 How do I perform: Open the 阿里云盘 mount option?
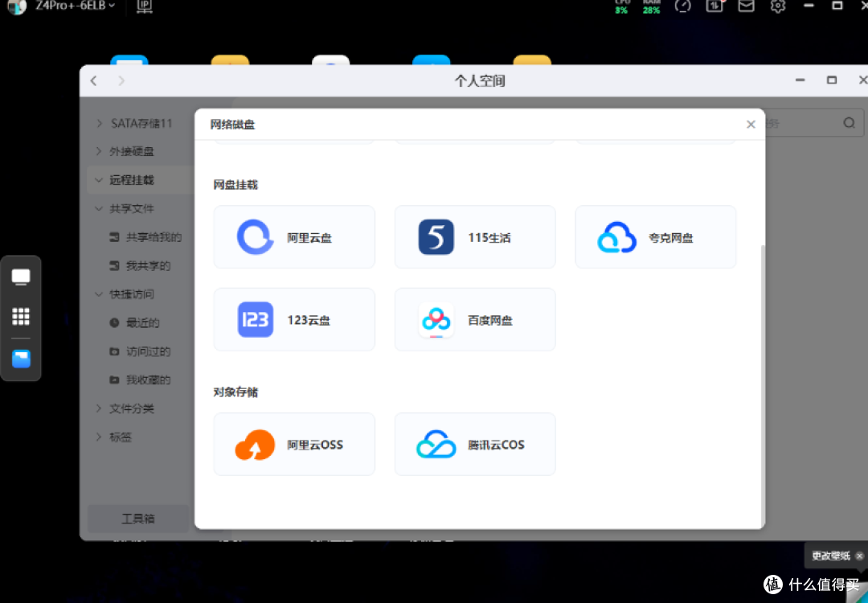pyautogui.click(x=294, y=237)
